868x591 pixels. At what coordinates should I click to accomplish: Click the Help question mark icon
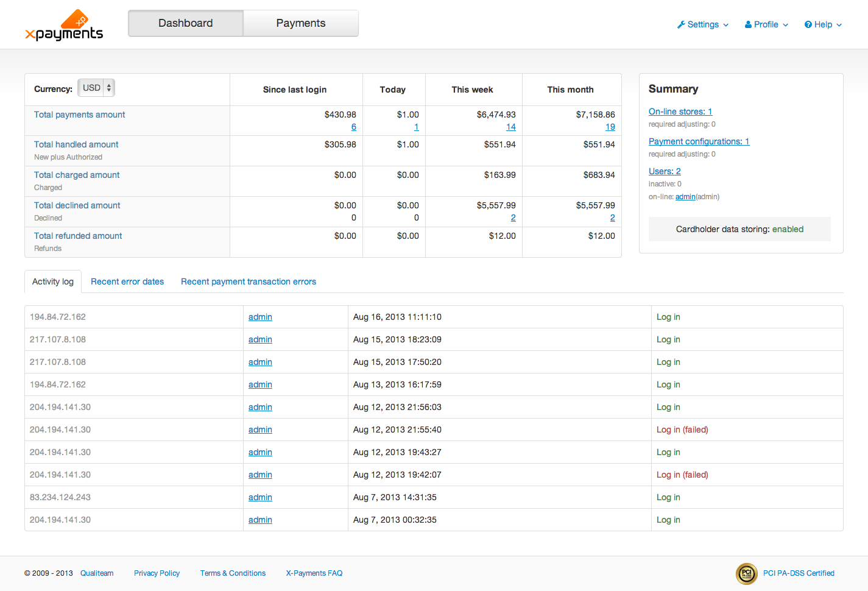point(808,24)
